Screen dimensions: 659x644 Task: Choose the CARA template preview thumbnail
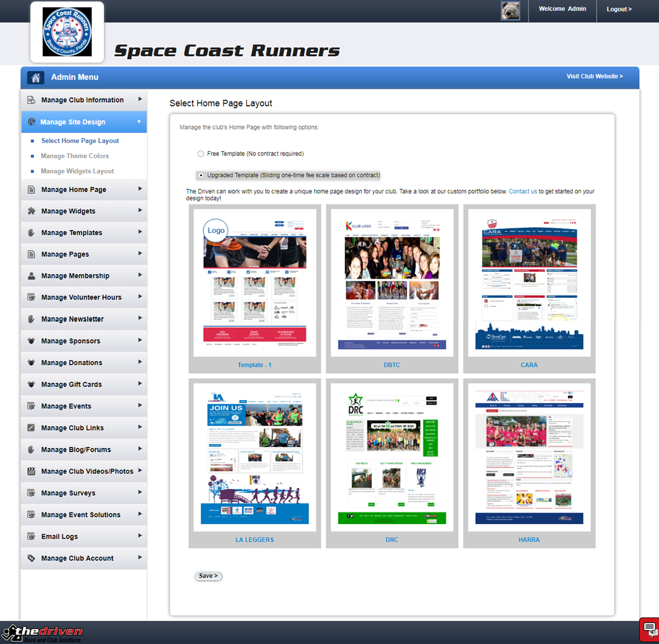coord(529,283)
